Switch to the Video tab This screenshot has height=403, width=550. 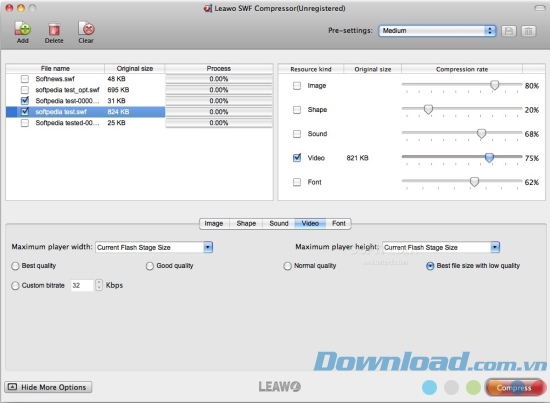[310, 223]
